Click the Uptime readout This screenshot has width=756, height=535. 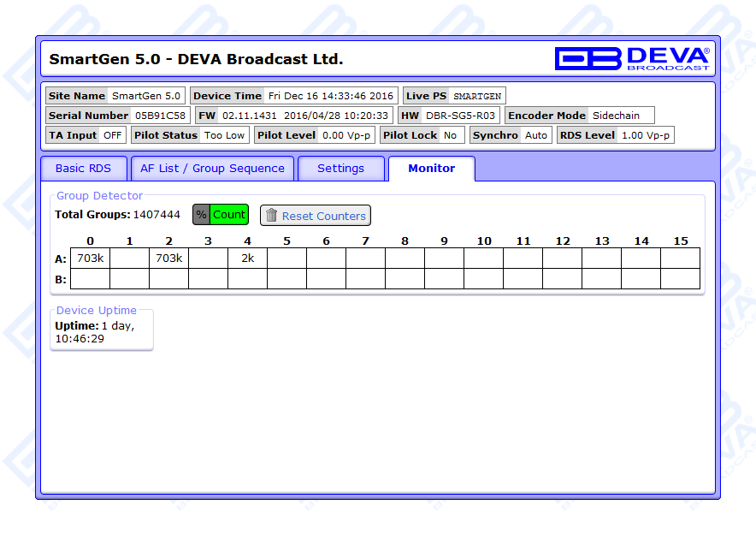(x=94, y=332)
